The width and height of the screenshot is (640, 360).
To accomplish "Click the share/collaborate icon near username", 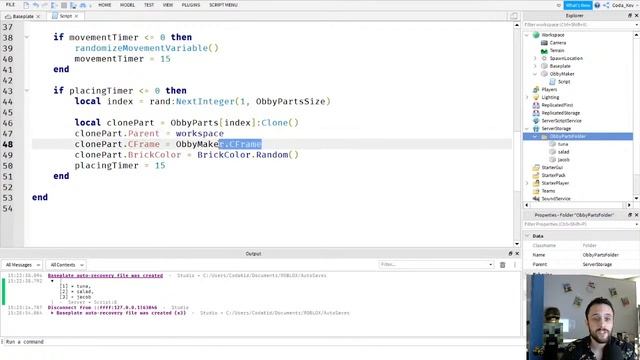I will coord(606,5).
